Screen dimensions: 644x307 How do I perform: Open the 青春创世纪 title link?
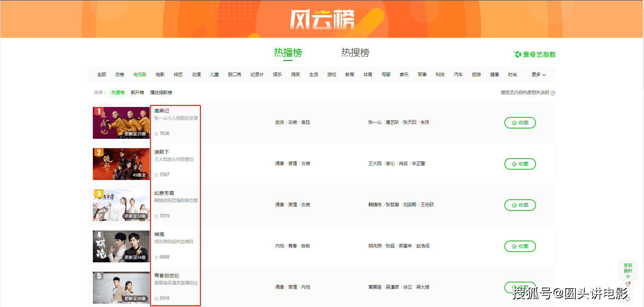pyautogui.click(x=167, y=276)
